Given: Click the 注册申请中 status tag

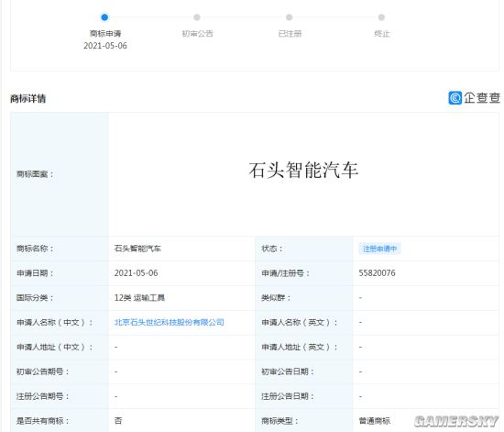Looking at the screenshot, I should click(379, 249).
